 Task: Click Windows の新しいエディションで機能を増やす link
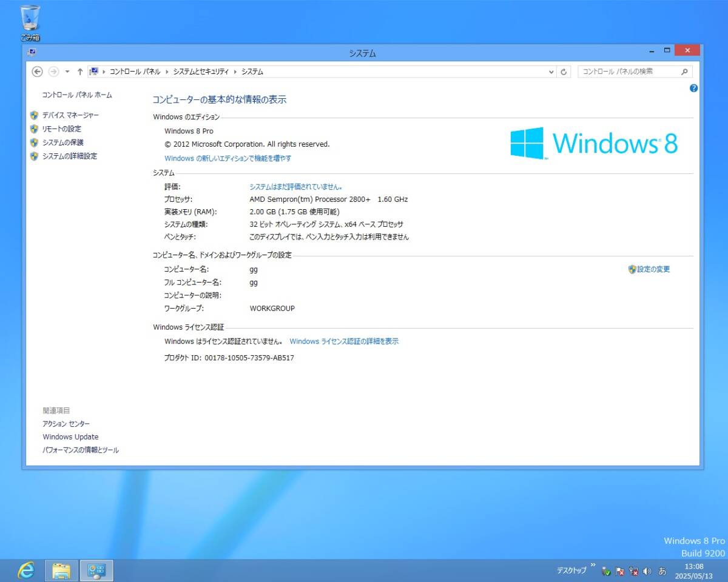click(227, 158)
